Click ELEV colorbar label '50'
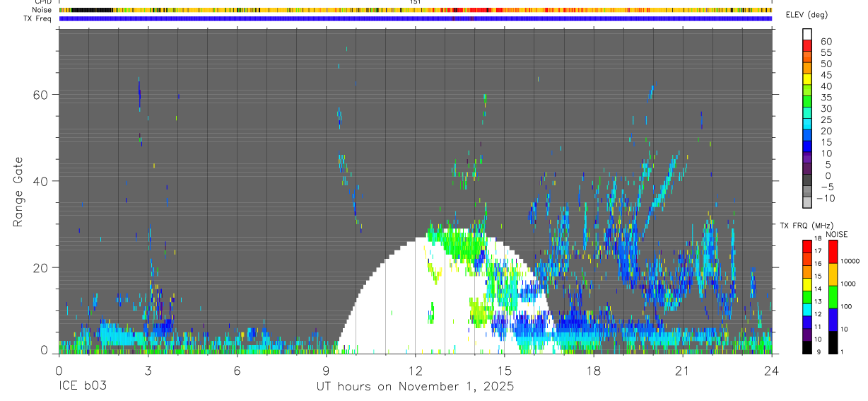 (x=826, y=64)
